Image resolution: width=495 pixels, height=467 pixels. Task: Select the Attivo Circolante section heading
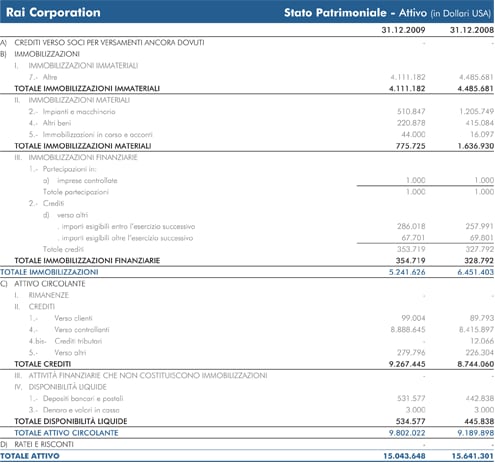point(50,284)
